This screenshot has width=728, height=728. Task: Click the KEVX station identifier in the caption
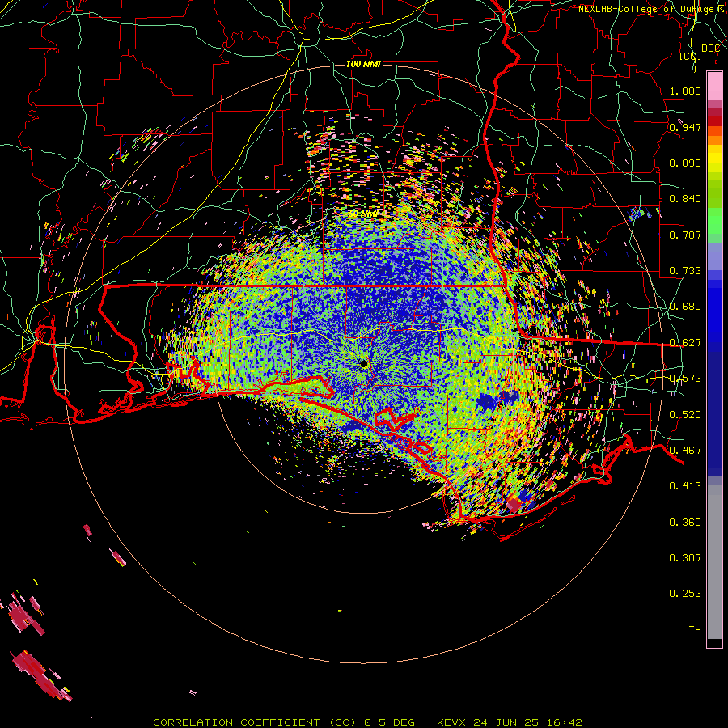[x=453, y=722]
